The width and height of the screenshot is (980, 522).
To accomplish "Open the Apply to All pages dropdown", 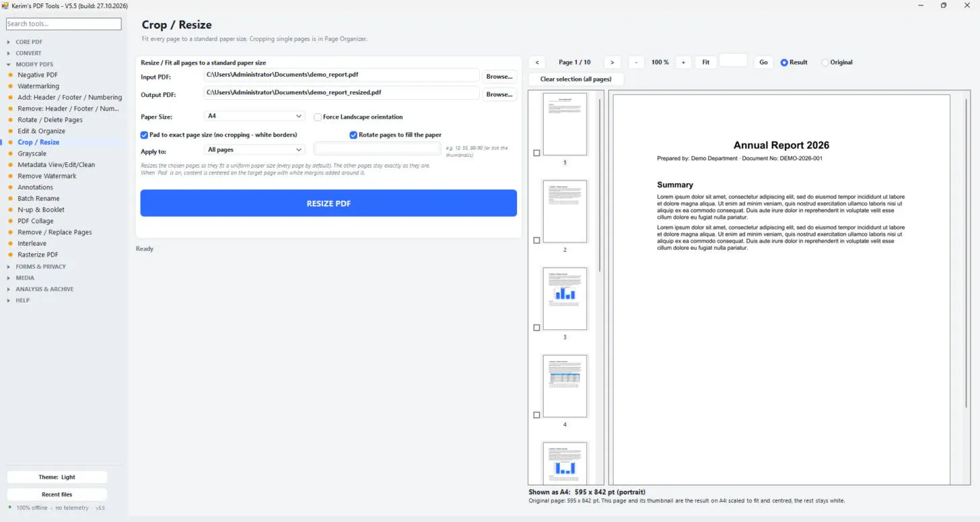I will [x=254, y=150].
